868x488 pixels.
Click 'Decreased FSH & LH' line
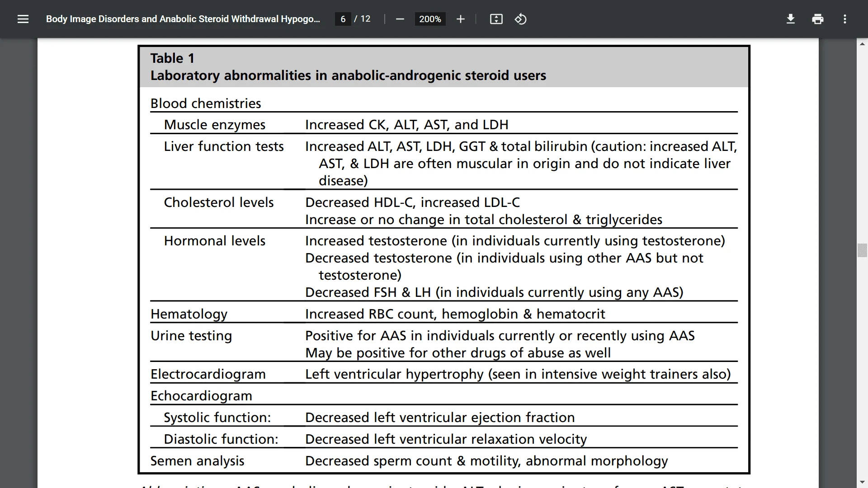coord(494,292)
